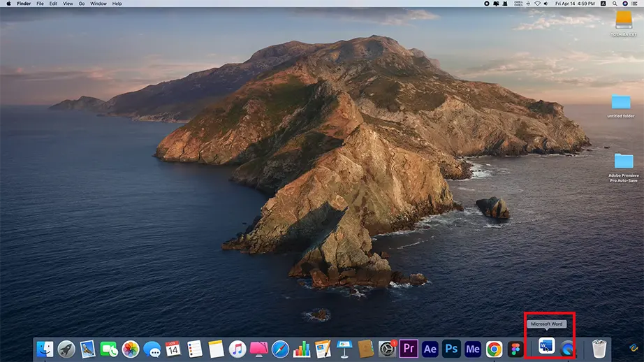Open Finder from the Dock
The height and width of the screenshot is (362, 644).
(45, 349)
